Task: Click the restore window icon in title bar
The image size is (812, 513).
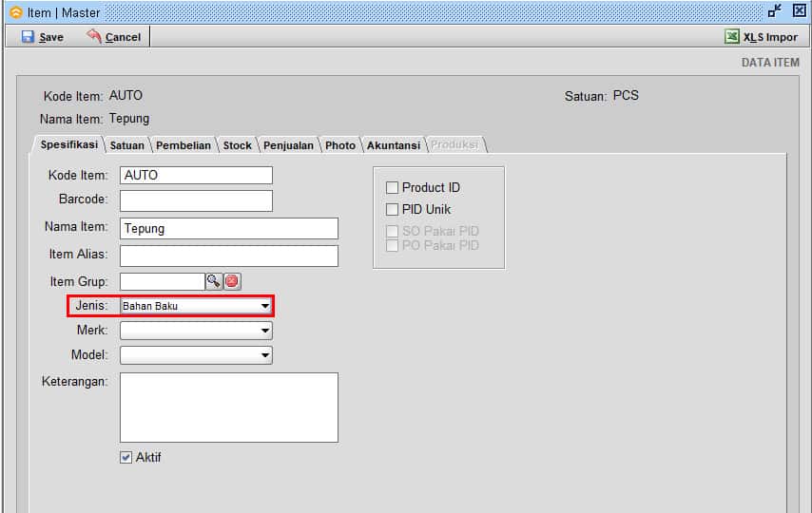Action: click(775, 10)
